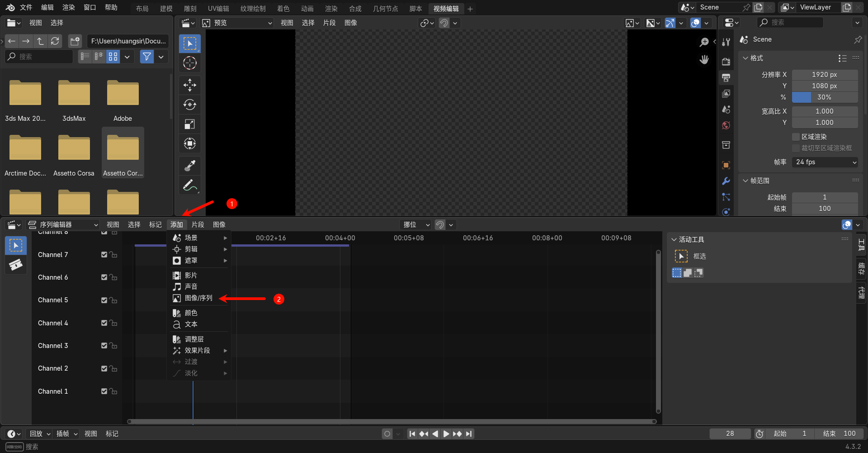
Task: Open the 序列编辑器 editor type dropdown
Action: coord(63,225)
